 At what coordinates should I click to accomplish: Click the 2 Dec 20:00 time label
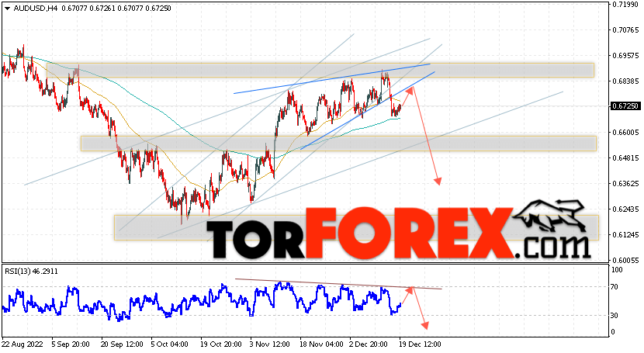pyautogui.click(x=368, y=344)
